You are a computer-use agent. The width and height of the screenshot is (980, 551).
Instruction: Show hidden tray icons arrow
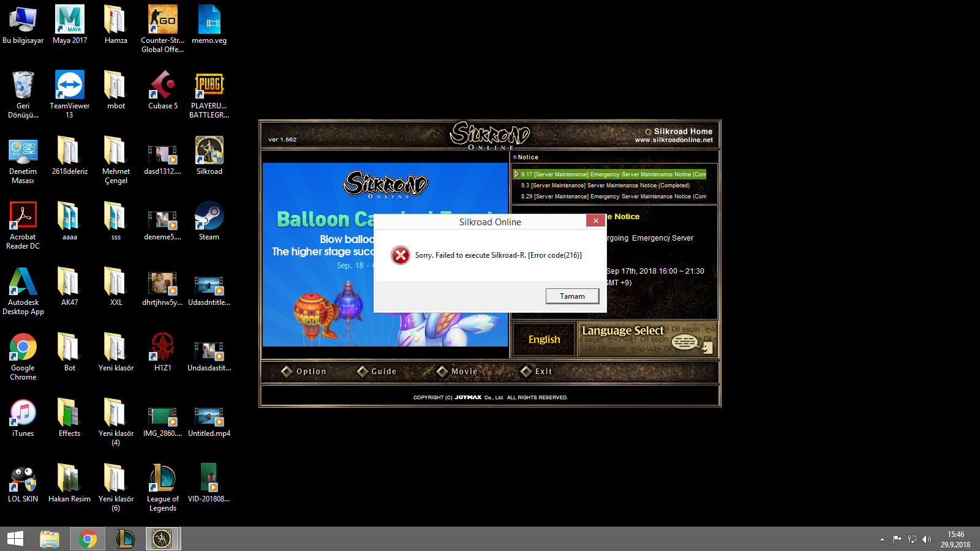coord(882,539)
